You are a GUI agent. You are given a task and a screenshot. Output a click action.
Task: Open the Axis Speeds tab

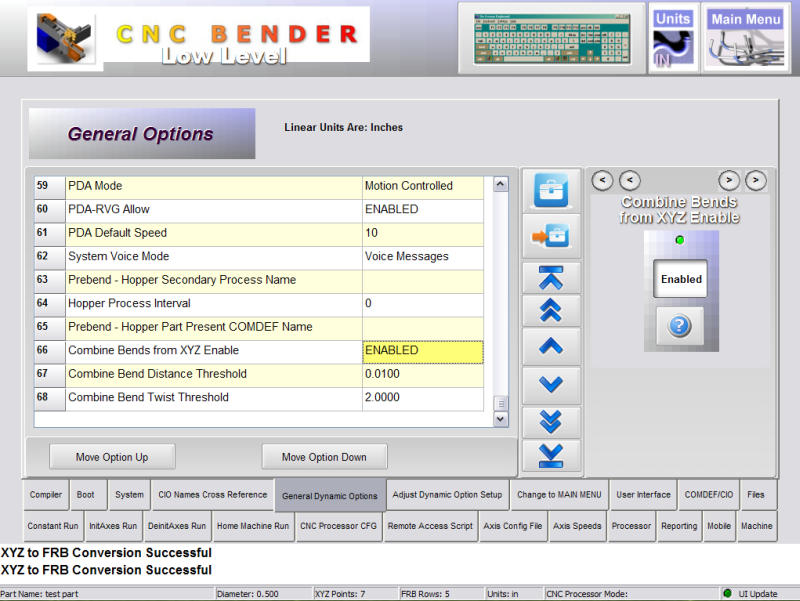577,526
